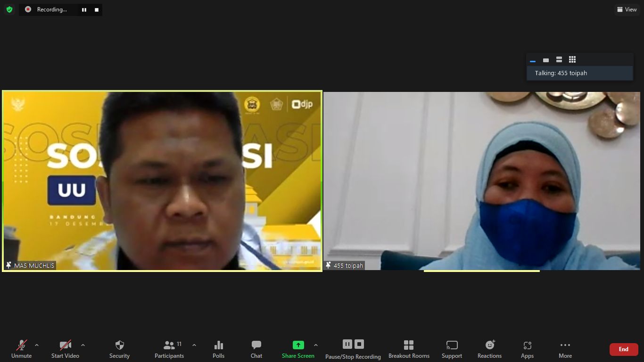Unmute the microphone
Screen dimensions: 644x362
(x=21, y=349)
